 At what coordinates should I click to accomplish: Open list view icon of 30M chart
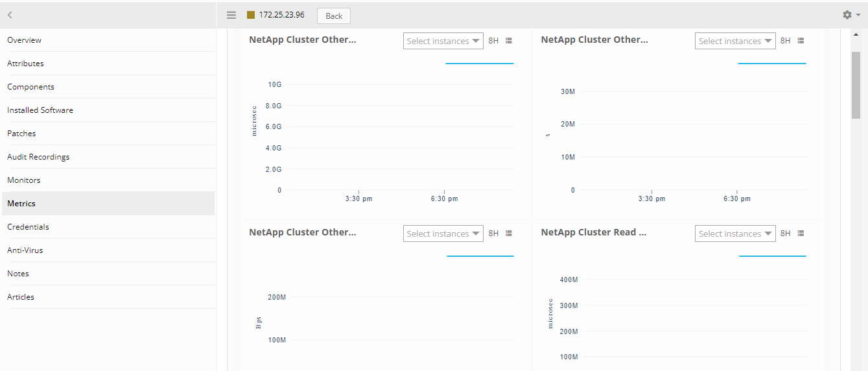click(x=801, y=41)
